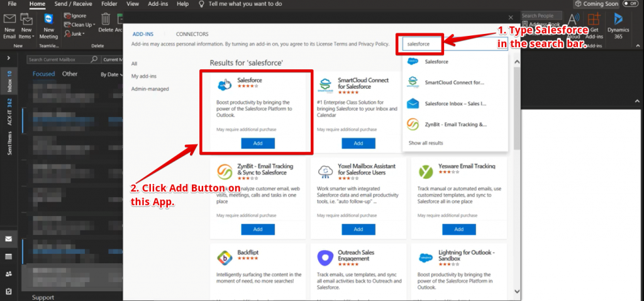644x301 pixels.
Task: Open the Calendar icon in navigation bar
Action: click(x=9, y=256)
